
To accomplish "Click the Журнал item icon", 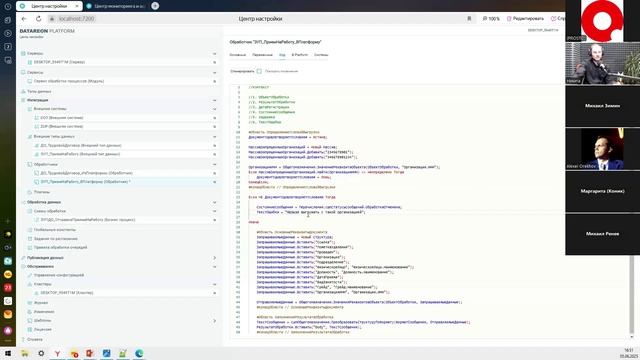I will coord(30,303).
